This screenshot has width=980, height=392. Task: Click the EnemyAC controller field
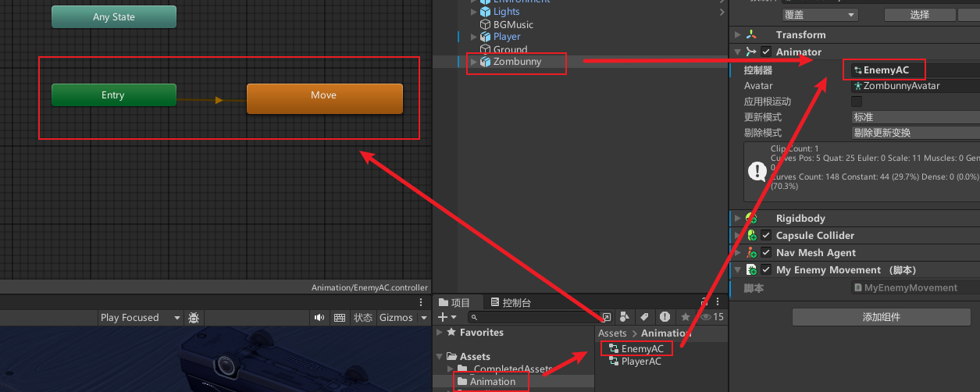click(x=915, y=70)
